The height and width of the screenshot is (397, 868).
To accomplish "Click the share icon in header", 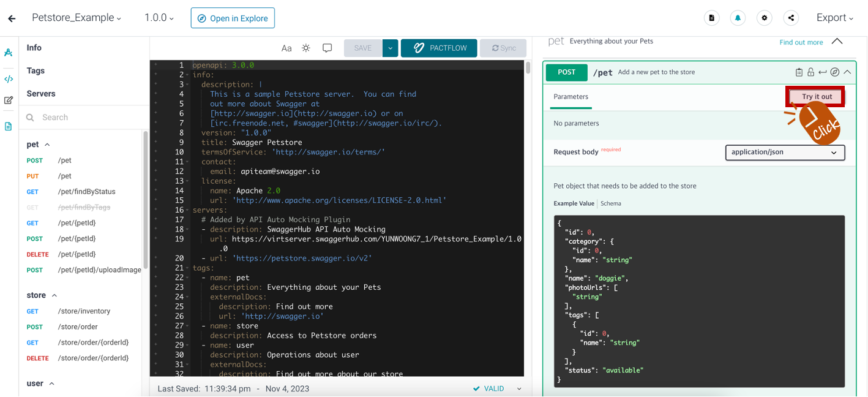I will point(791,18).
